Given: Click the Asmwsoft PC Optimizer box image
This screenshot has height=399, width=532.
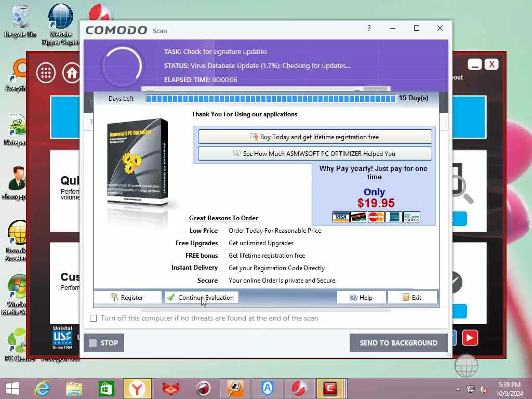Looking at the screenshot, I should click(x=138, y=163).
